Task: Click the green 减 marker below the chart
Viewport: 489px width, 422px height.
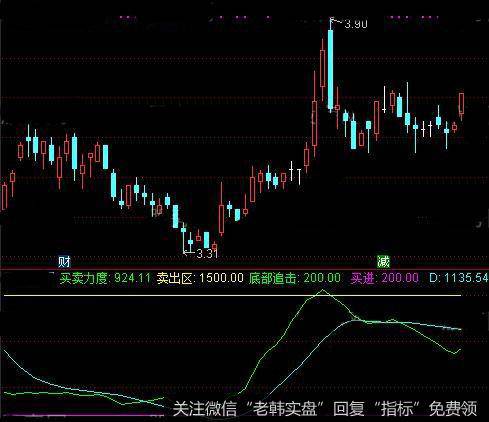Action: pyautogui.click(x=383, y=262)
